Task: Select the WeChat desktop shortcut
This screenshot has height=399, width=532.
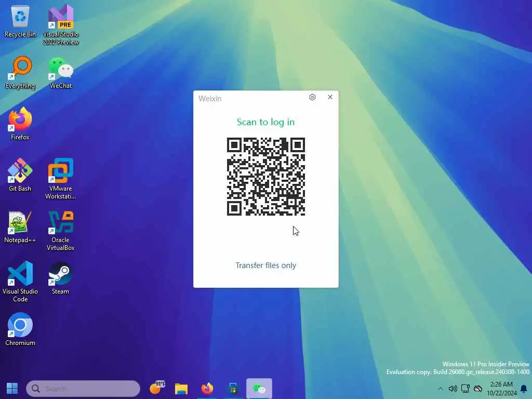Action: point(61,73)
